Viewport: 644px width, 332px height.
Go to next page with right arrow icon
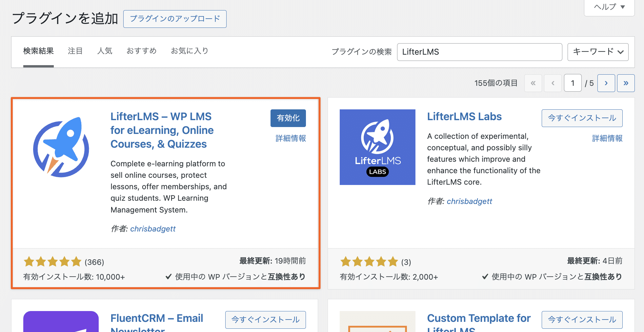[606, 83]
